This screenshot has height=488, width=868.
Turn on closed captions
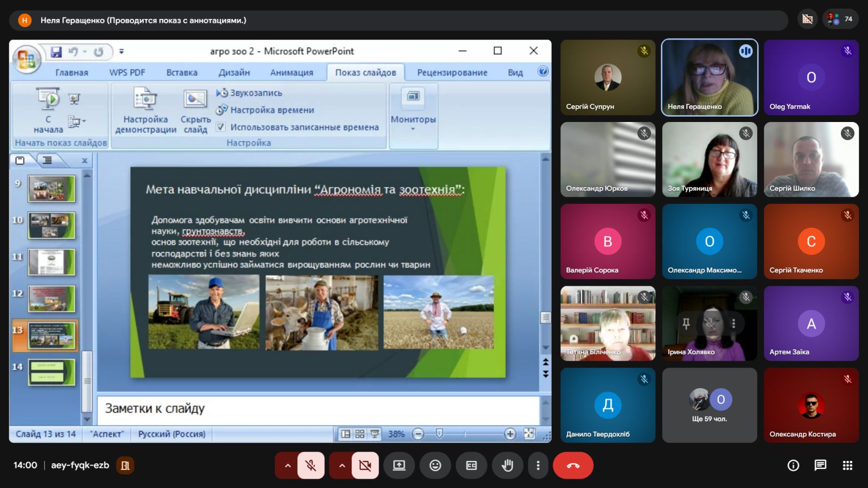[x=471, y=465]
